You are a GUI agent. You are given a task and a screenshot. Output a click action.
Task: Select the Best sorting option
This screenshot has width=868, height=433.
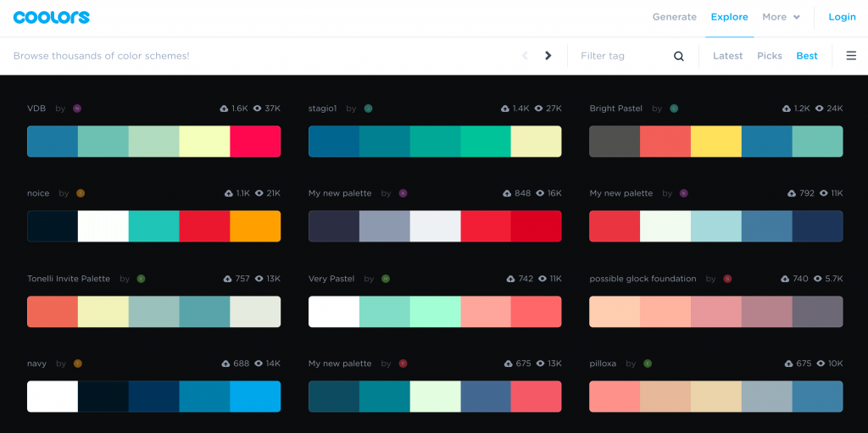(x=807, y=56)
